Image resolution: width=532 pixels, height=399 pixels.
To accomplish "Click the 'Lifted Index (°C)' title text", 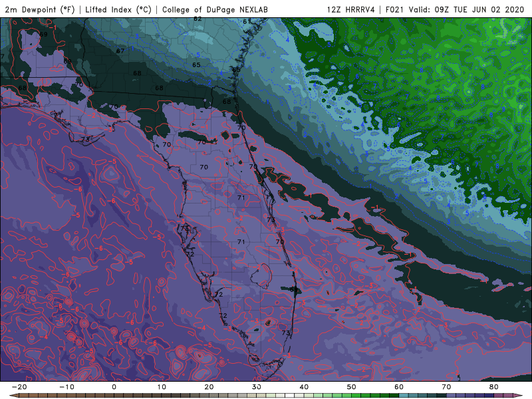I will (x=118, y=9).
